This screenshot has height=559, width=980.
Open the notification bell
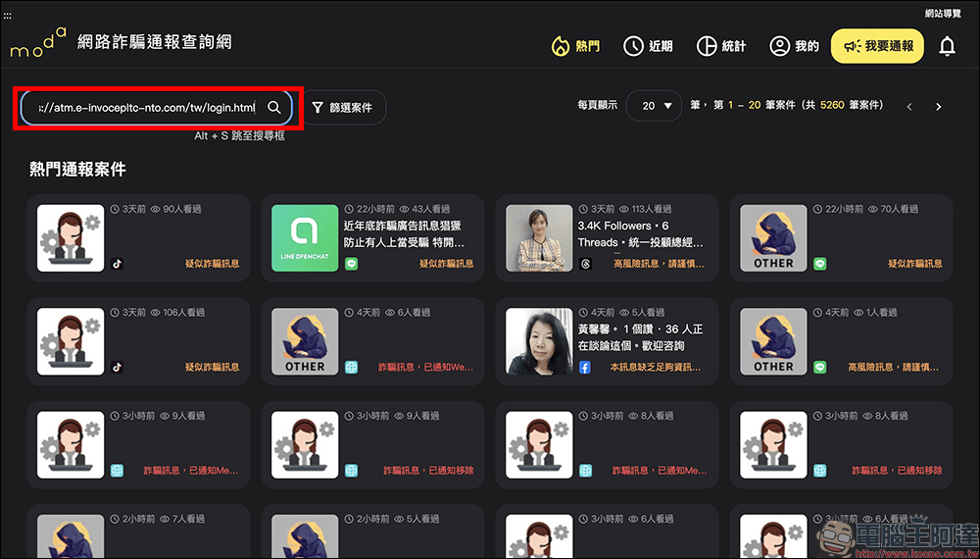tap(948, 46)
